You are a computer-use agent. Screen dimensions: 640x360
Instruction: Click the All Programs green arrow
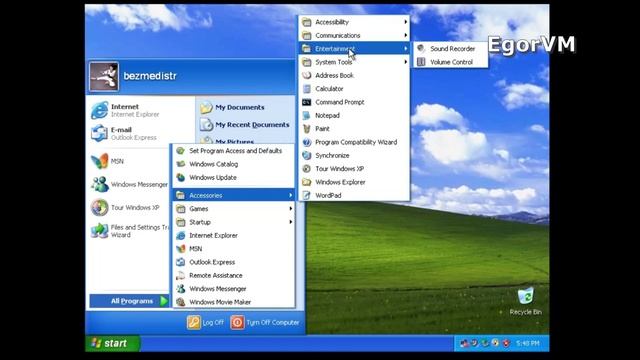(x=164, y=301)
